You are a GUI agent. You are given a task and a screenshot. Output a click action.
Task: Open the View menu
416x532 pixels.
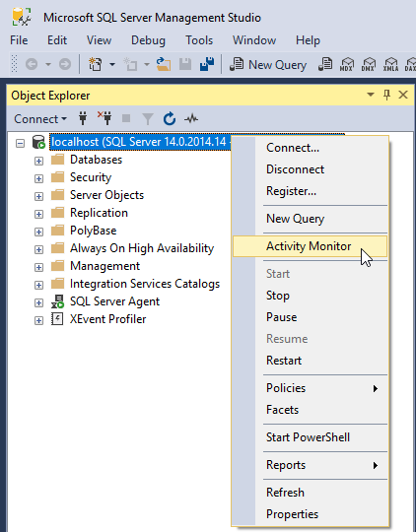pos(99,40)
